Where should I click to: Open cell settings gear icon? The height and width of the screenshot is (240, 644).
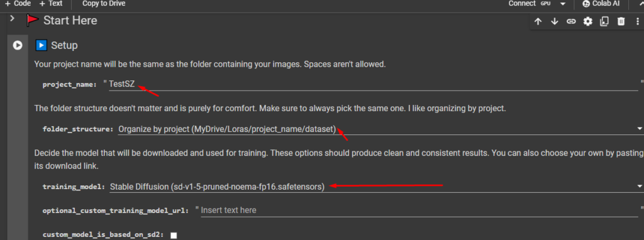[x=588, y=21]
